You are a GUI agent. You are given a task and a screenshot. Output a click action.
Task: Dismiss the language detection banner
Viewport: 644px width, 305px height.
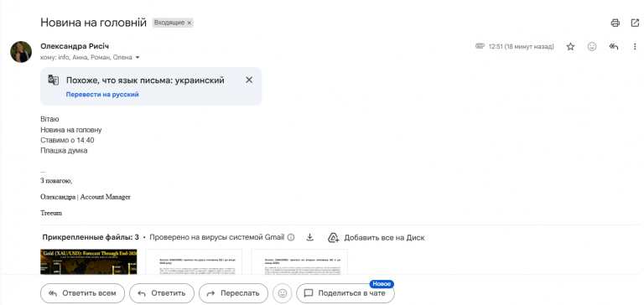click(249, 80)
